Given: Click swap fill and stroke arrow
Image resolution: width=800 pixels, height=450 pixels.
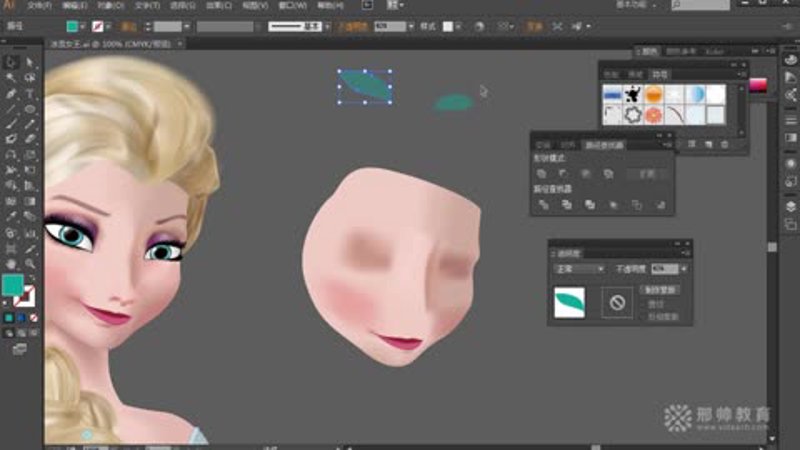Looking at the screenshot, I should tap(32, 278).
